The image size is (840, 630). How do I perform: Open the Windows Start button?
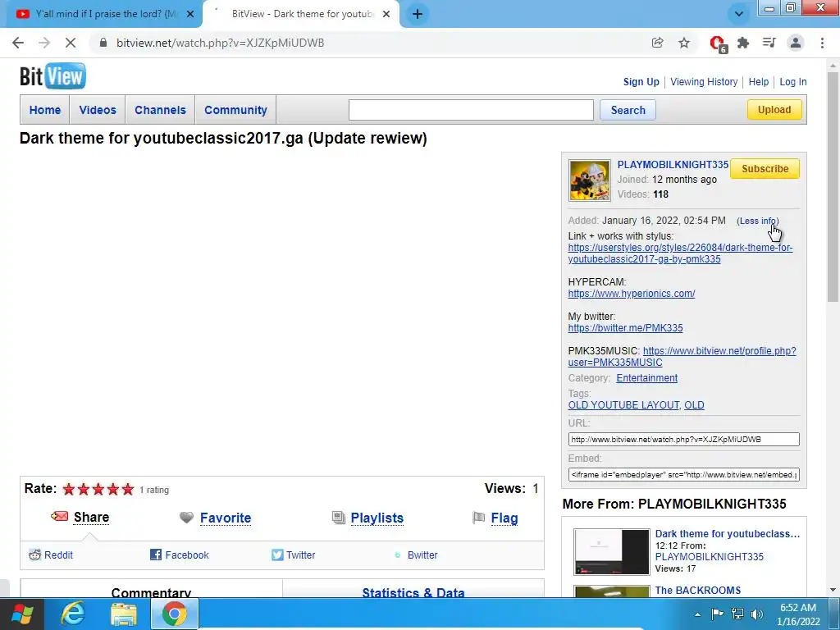click(x=22, y=614)
